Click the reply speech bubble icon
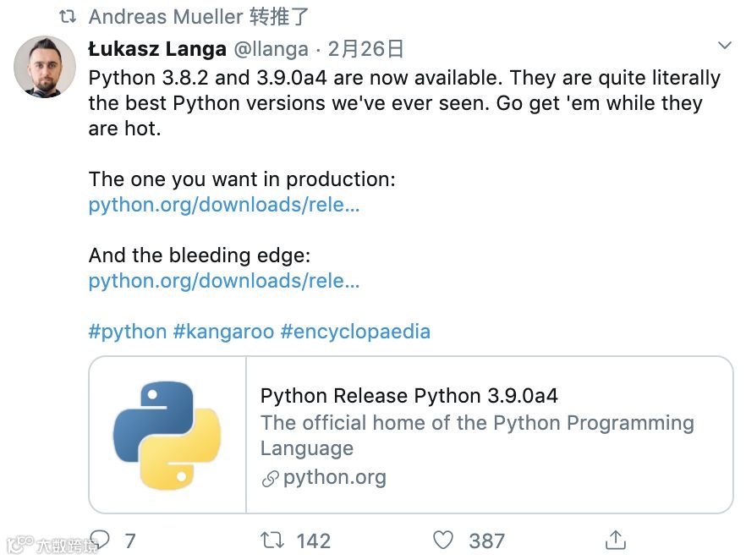This screenshot has height=560, width=746. click(100, 541)
